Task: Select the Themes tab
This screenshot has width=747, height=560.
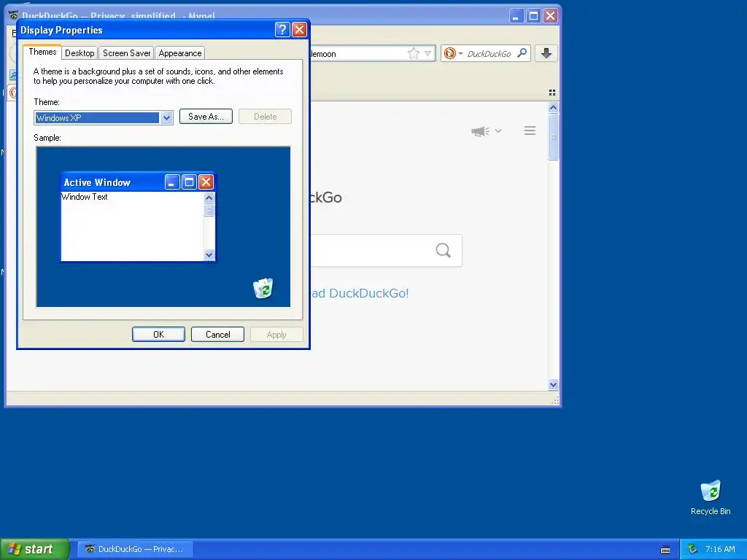Action: click(x=42, y=52)
